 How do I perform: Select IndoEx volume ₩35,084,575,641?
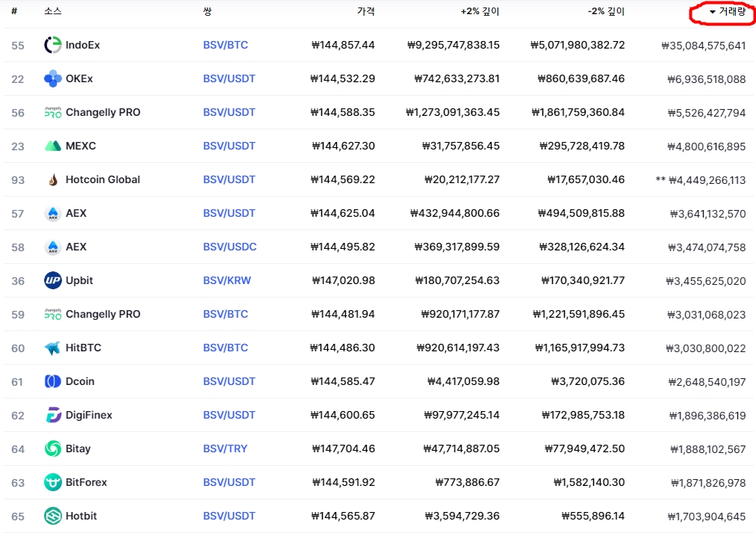pos(704,46)
